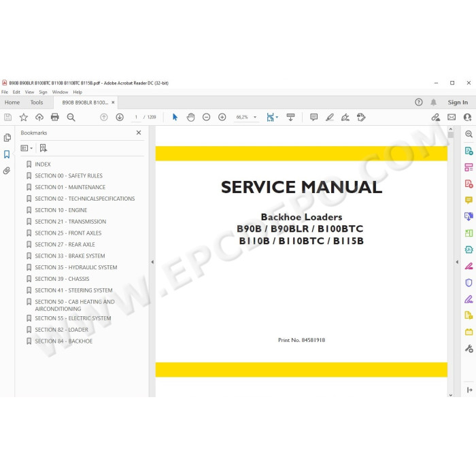The width and height of the screenshot is (476, 476).
Task: Zoom out with minus icon
Action: click(207, 117)
